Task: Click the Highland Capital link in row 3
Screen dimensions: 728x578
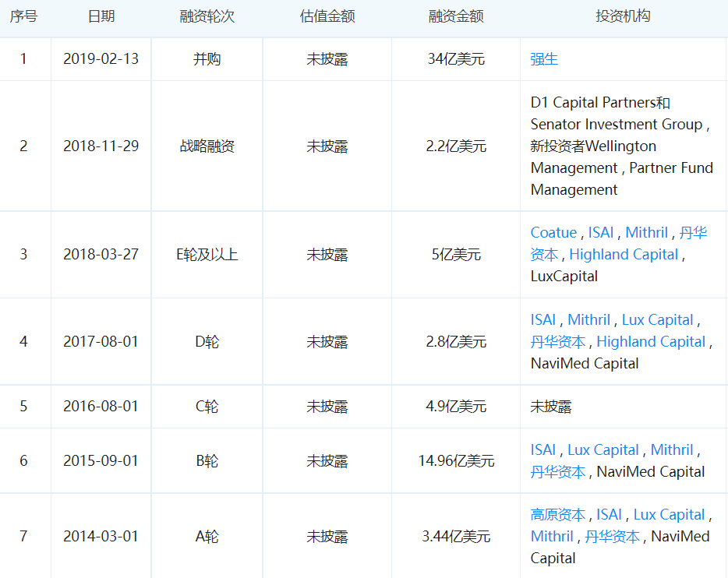Action: [x=623, y=255]
